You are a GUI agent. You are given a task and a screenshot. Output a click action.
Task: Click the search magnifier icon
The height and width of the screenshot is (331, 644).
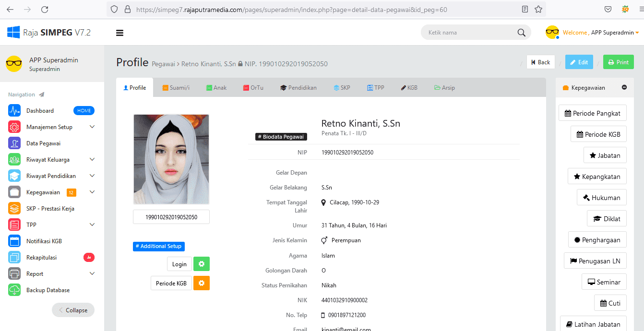[521, 32]
